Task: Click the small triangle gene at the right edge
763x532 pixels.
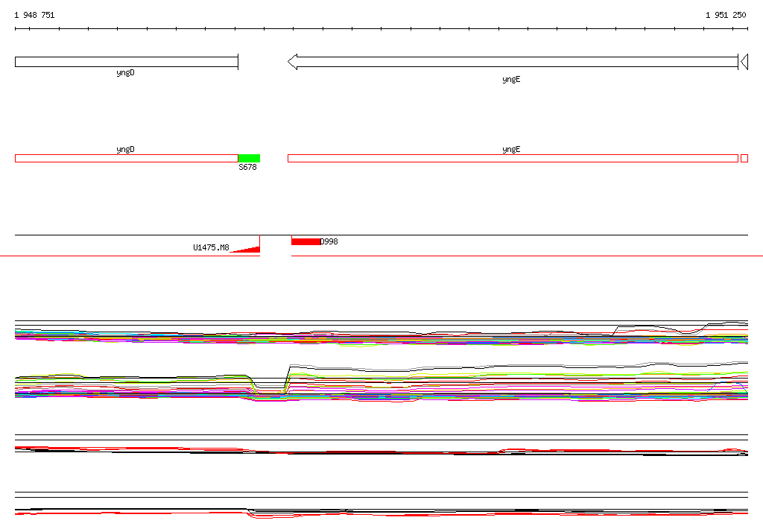Action: click(744, 62)
